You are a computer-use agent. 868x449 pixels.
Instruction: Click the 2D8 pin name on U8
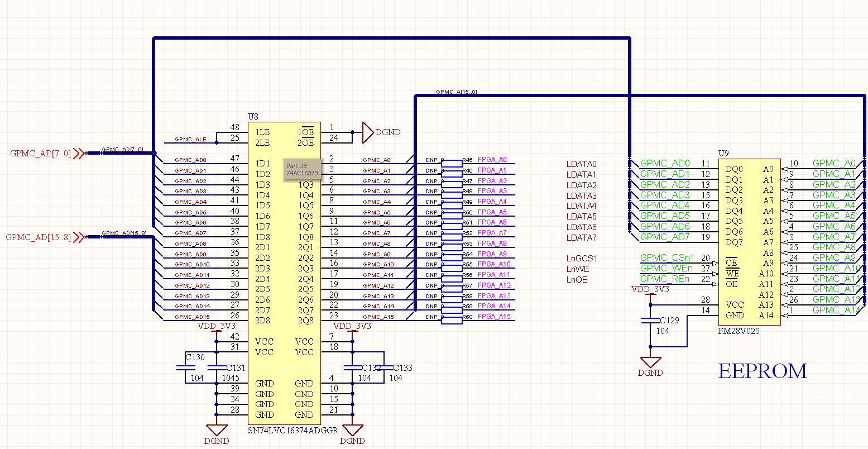(x=262, y=321)
